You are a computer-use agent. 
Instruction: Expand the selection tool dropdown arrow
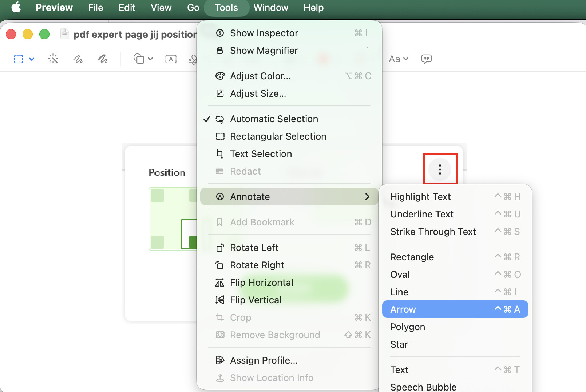(x=32, y=59)
